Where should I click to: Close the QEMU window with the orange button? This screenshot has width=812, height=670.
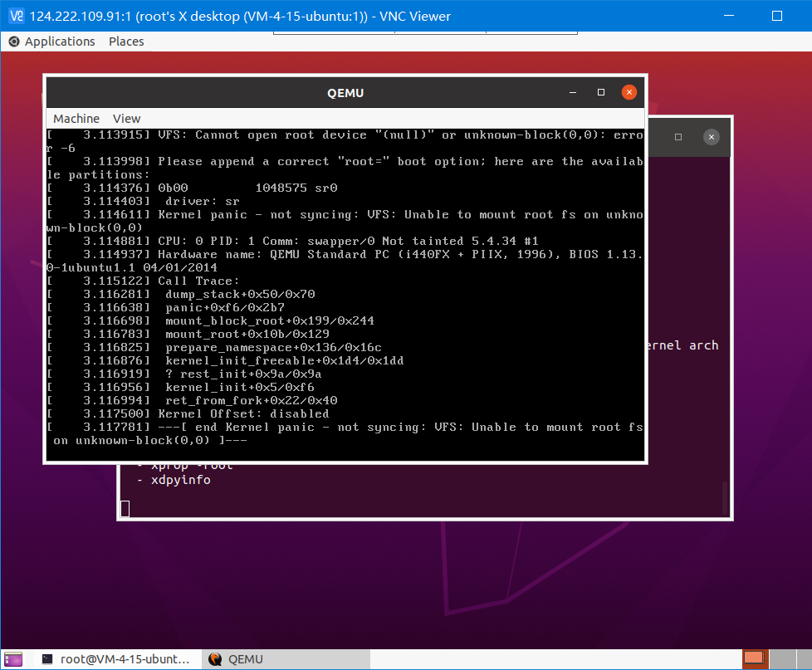click(x=629, y=93)
